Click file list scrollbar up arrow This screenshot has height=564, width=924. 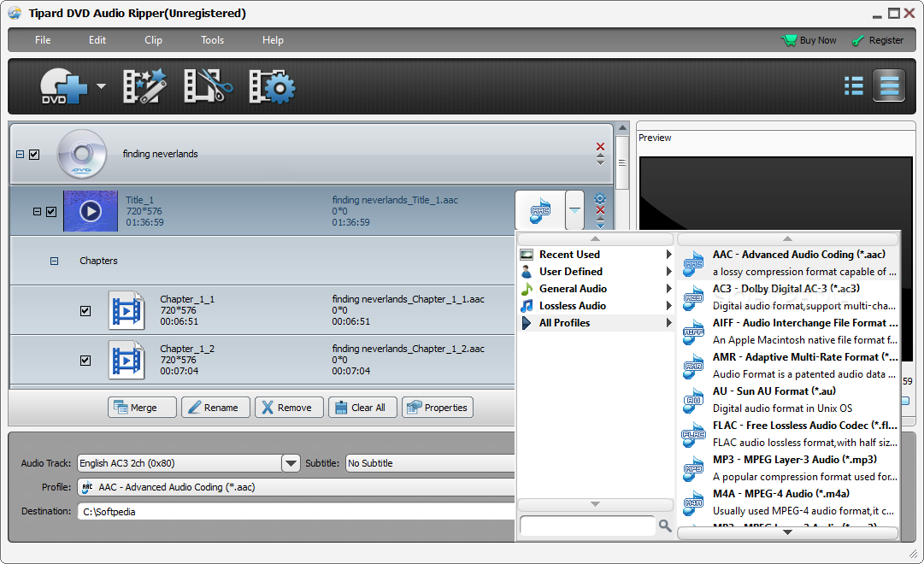tap(622, 128)
